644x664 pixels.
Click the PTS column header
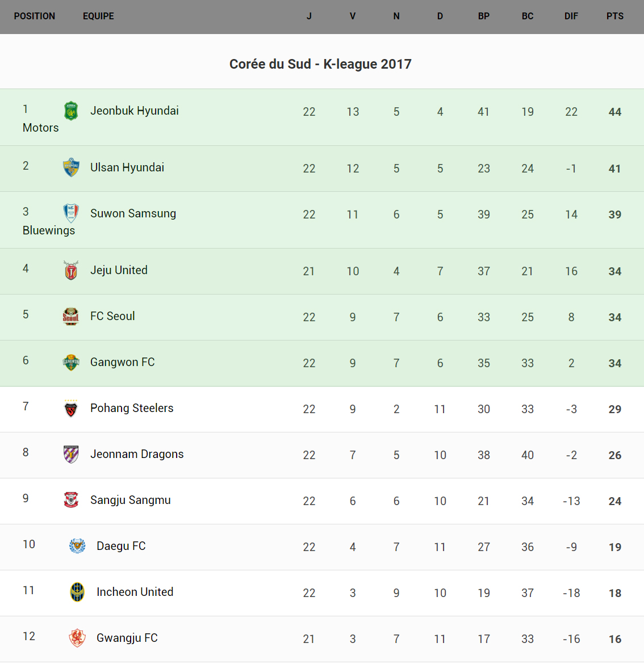tap(614, 16)
